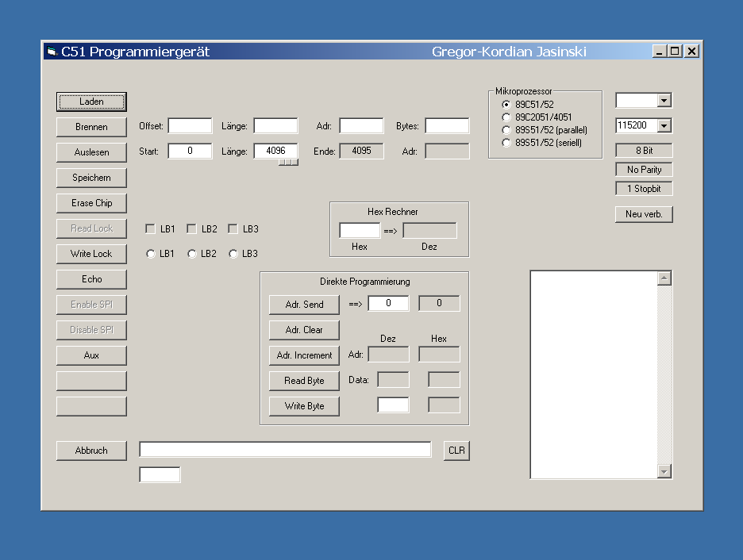Viewport: 743px width, 560px height.
Task: Click the Erase Chip button
Action: tap(91, 203)
